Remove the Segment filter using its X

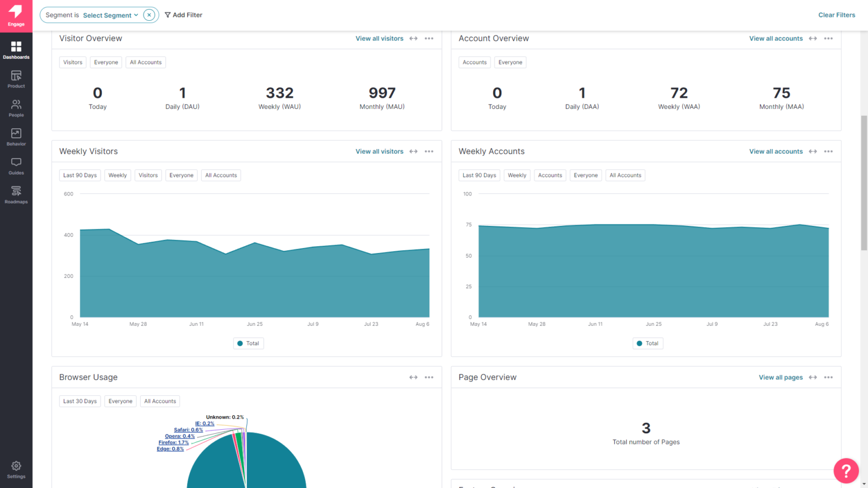coord(148,15)
